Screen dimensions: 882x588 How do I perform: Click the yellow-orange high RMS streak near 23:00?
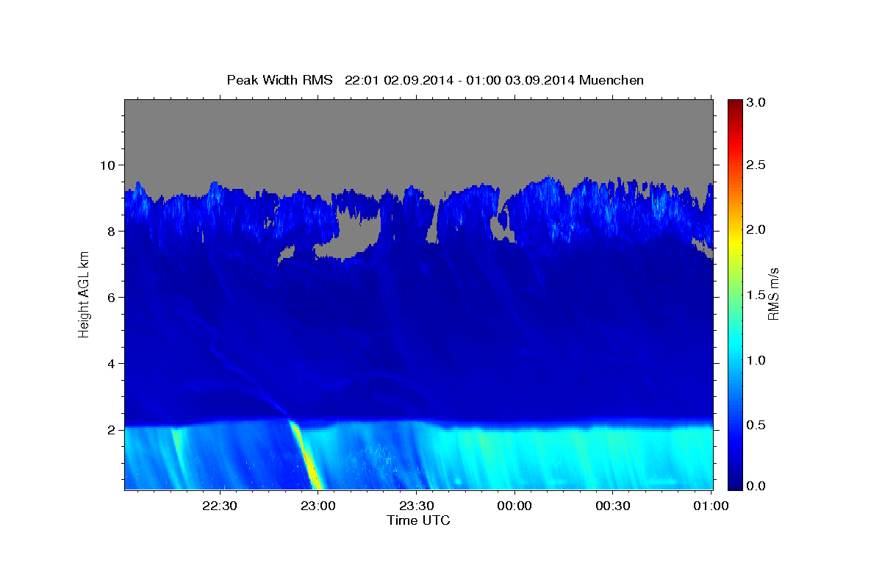coord(306,456)
